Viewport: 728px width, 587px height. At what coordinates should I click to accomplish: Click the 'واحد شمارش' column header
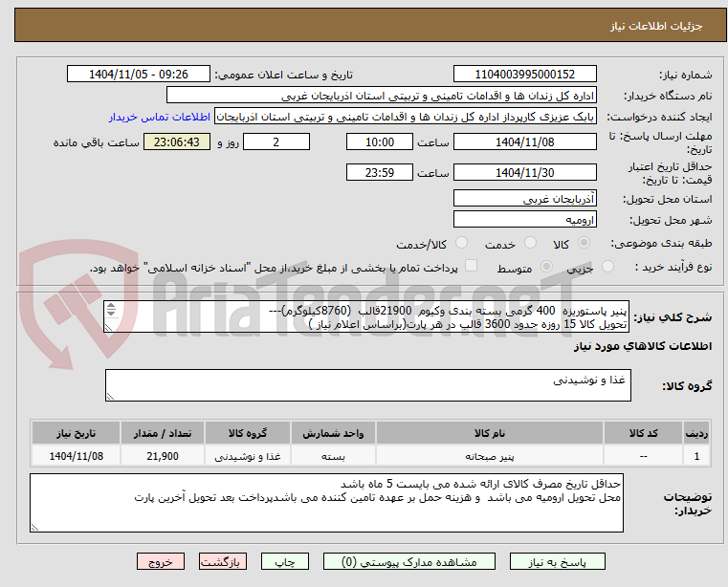(333, 433)
